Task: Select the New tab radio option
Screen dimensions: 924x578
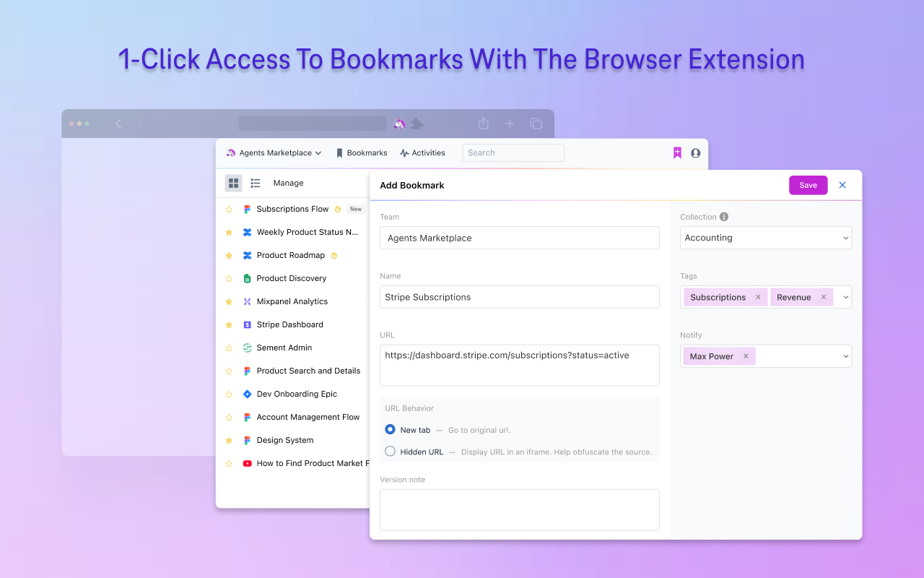Action: 390,429
